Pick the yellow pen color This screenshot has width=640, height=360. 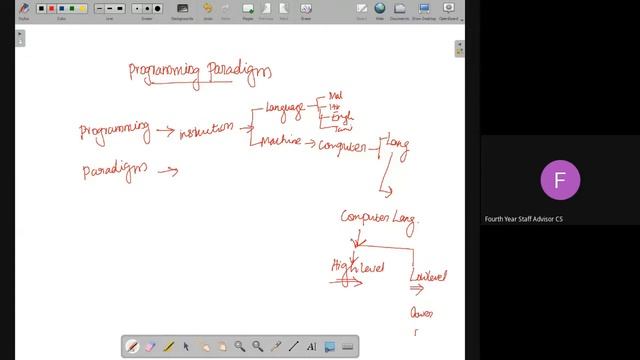[82, 8]
